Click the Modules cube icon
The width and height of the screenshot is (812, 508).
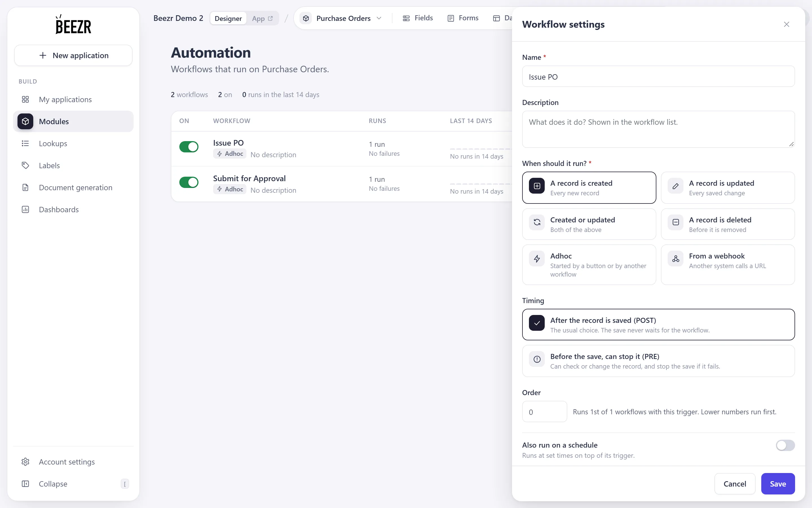click(25, 121)
